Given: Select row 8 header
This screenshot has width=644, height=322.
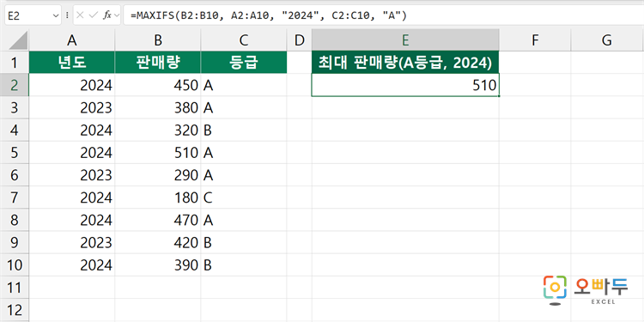Looking at the screenshot, I should [15, 221].
